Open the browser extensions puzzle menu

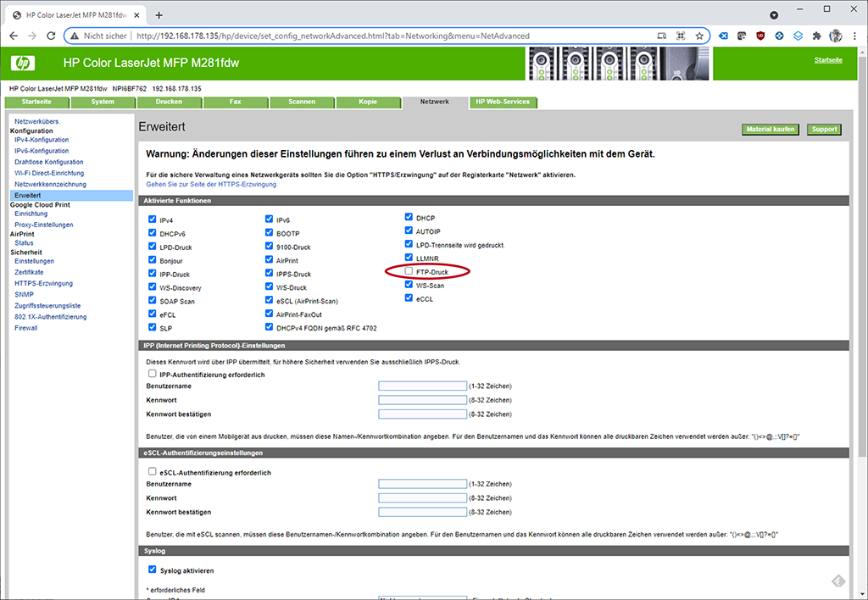coord(816,36)
